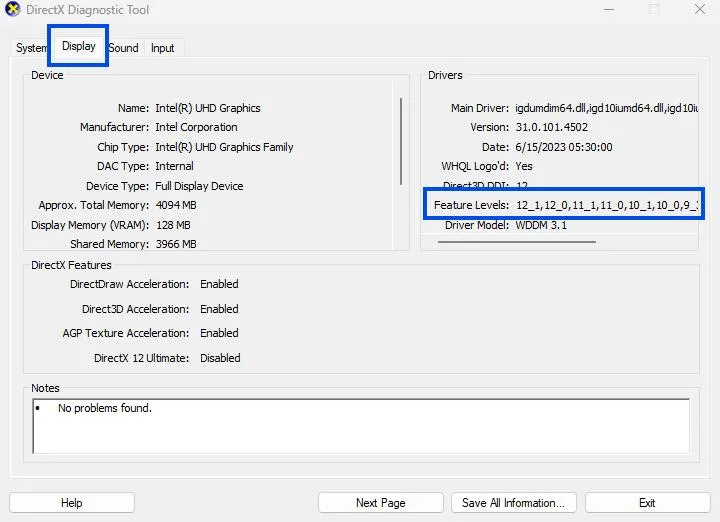Exit the DirectX Diagnostic Tool

[x=647, y=503]
